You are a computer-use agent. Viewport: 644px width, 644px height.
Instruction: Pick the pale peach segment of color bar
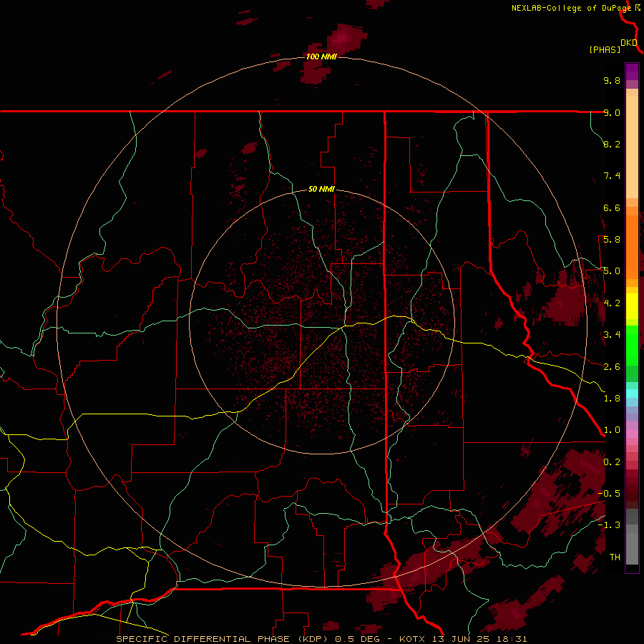[632, 147]
